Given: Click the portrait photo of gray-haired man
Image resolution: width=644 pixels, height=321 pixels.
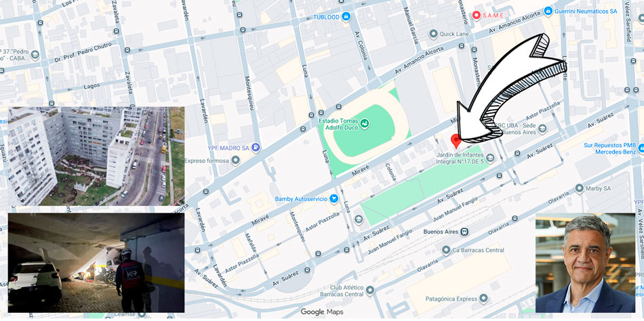Looking at the screenshot, I should [x=585, y=263].
